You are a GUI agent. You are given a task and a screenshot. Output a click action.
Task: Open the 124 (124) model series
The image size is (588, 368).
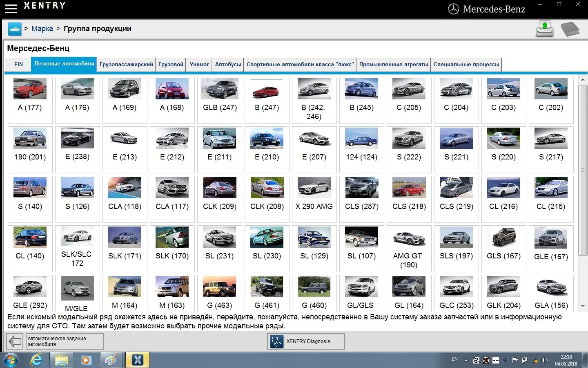coord(361,150)
